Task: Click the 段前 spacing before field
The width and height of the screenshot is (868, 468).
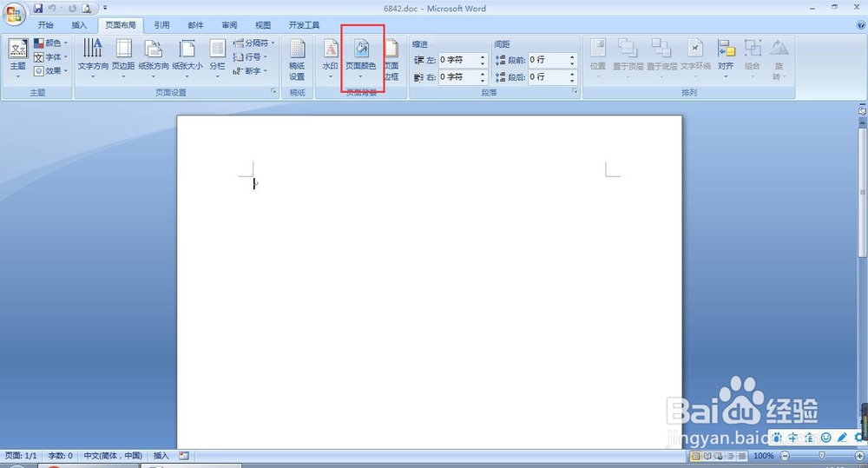Action: (x=548, y=60)
